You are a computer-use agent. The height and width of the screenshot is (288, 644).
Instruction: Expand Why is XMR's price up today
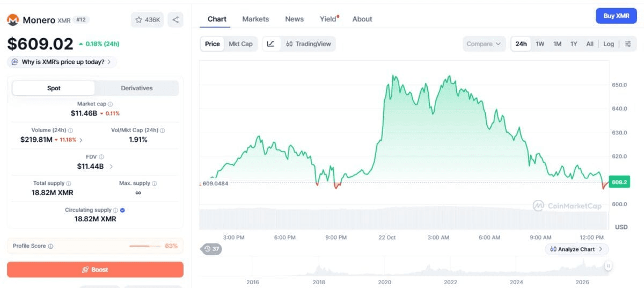click(x=62, y=62)
